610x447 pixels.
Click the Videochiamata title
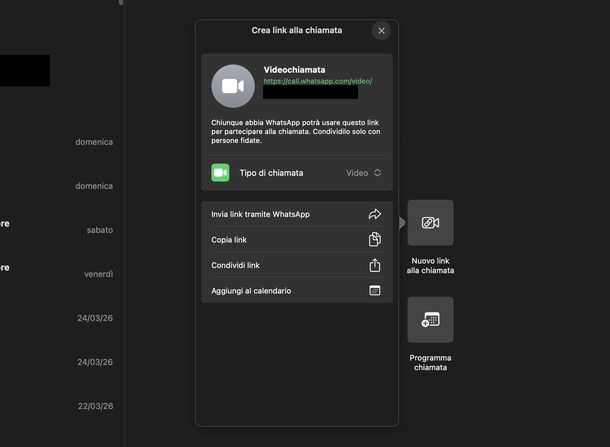pos(294,70)
